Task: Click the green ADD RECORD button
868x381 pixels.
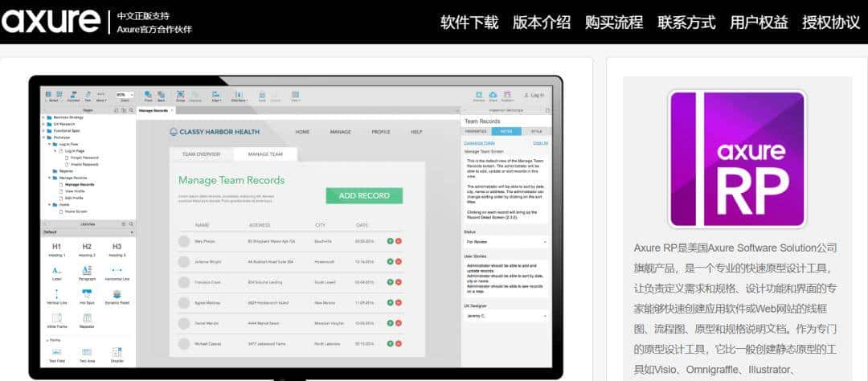Action: pos(364,195)
